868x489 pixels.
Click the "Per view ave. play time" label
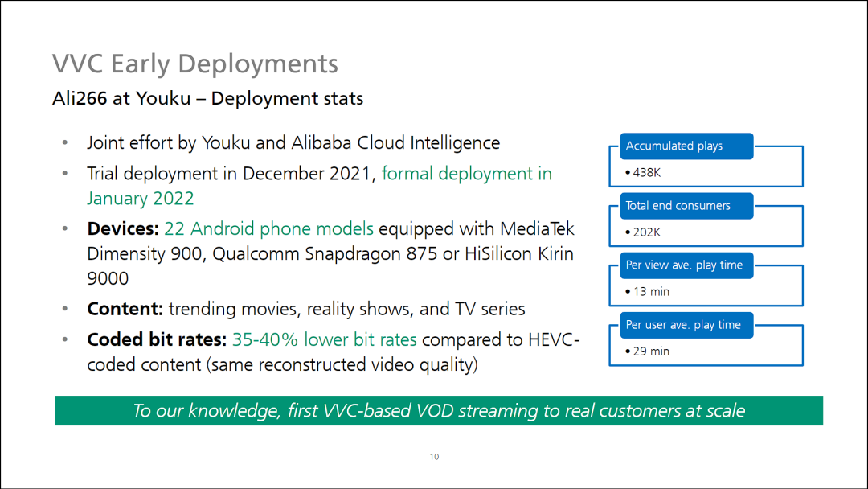684,265
